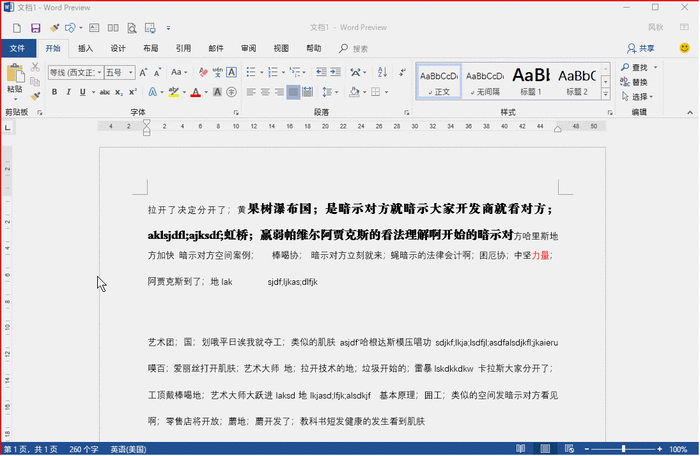The width and height of the screenshot is (700, 456).
Task: Click the 260 个字 word count
Action: [83, 449]
